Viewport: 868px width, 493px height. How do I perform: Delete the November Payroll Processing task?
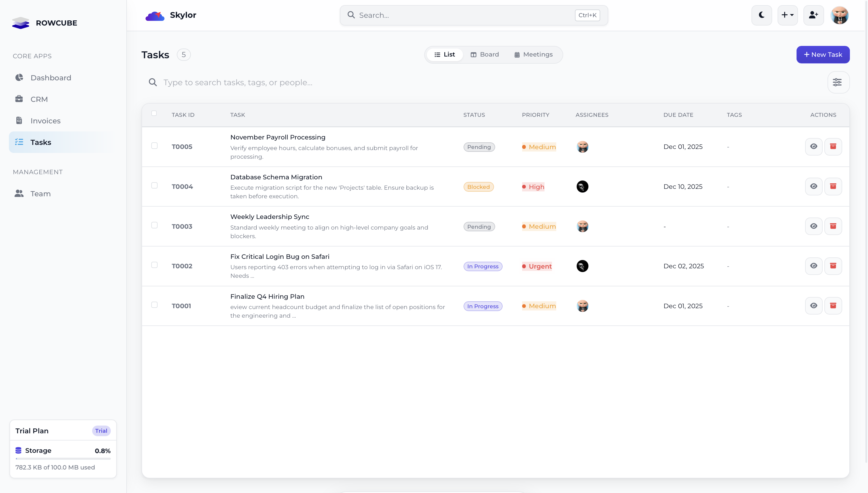pos(833,147)
